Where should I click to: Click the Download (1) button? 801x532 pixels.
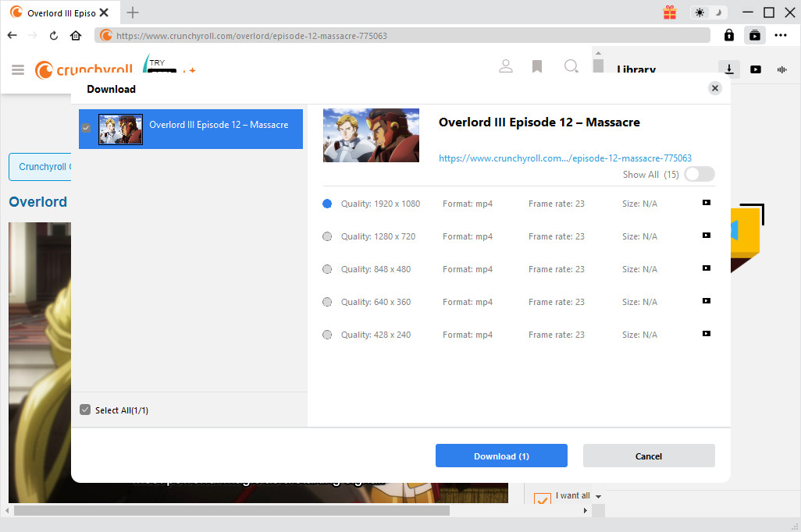click(501, 456)
